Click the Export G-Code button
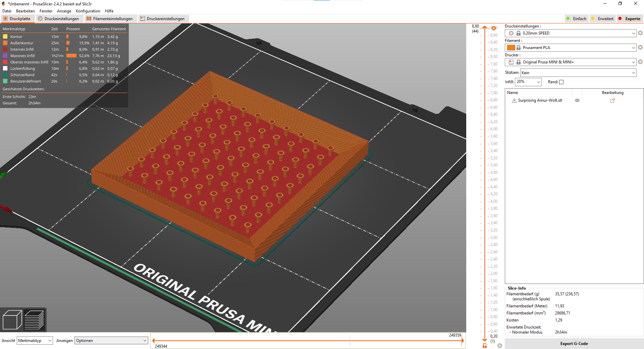 coord(574,343)
